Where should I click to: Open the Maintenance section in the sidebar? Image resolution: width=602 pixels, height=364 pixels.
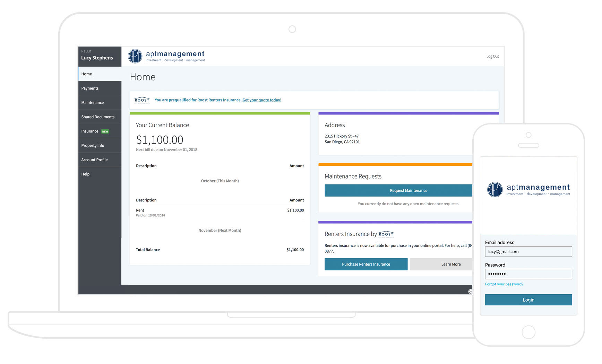(93, 103)
